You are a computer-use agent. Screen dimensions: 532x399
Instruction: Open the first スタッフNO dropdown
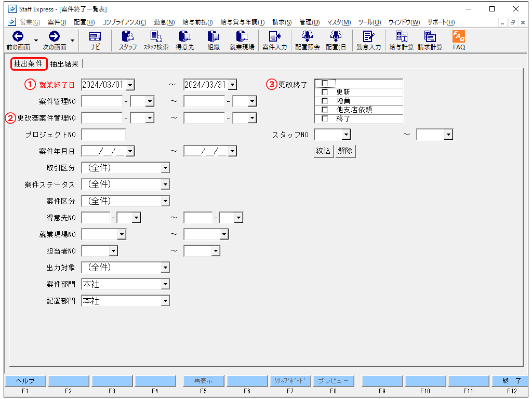(346, 135)
